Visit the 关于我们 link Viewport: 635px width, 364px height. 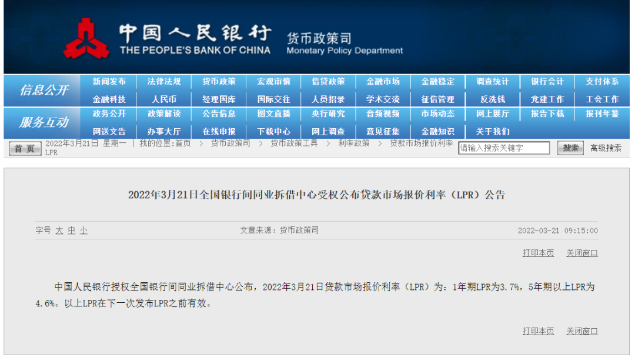(493, 132)
